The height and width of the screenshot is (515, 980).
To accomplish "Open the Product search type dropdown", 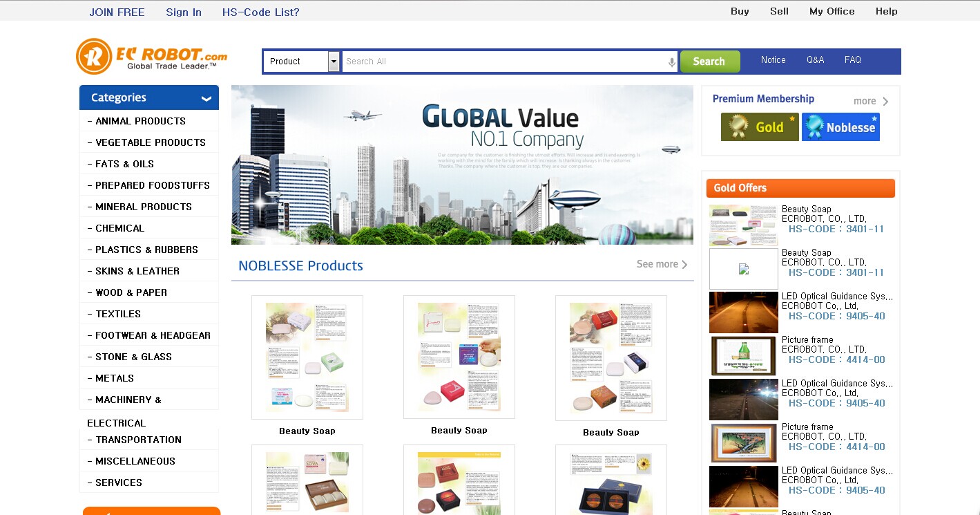I will pyautogui.click(x=302, y=62).
